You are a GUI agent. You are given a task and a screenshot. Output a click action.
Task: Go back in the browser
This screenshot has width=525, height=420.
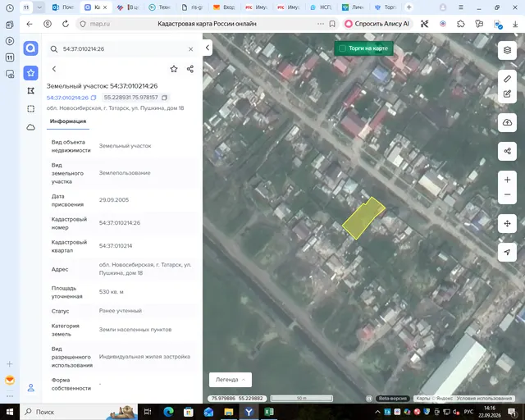[30, 24]
